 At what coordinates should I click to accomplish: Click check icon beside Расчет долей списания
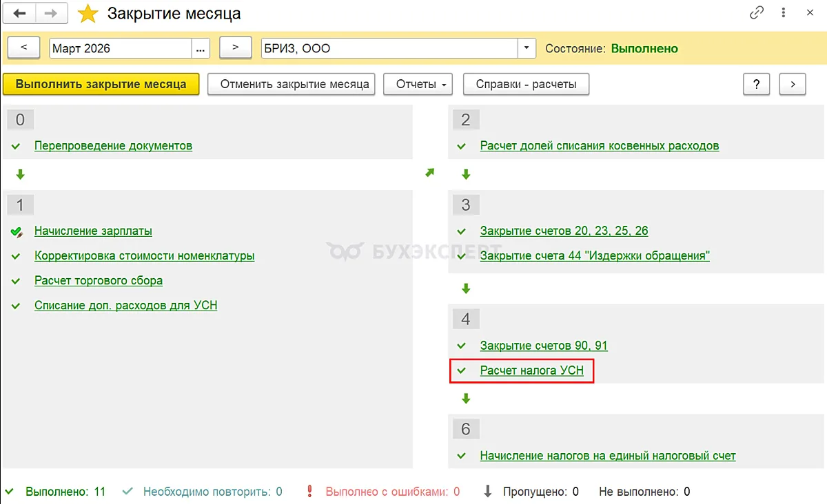tap(462, 146)
